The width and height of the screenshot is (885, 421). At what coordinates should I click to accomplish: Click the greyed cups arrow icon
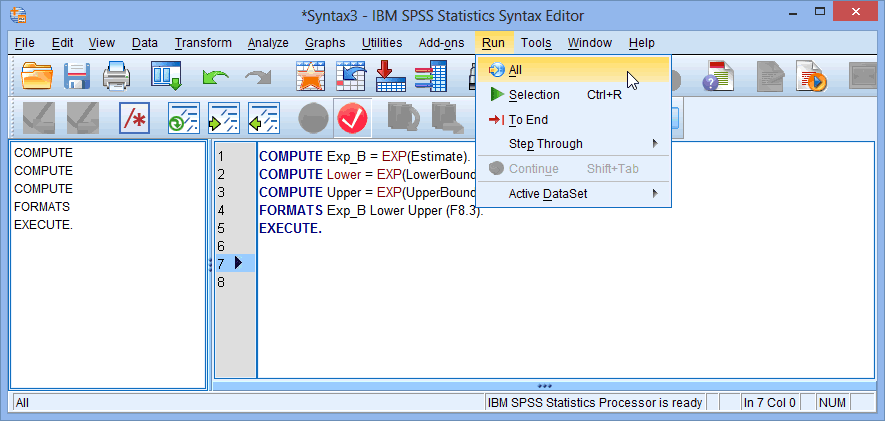tap(447, 118)
